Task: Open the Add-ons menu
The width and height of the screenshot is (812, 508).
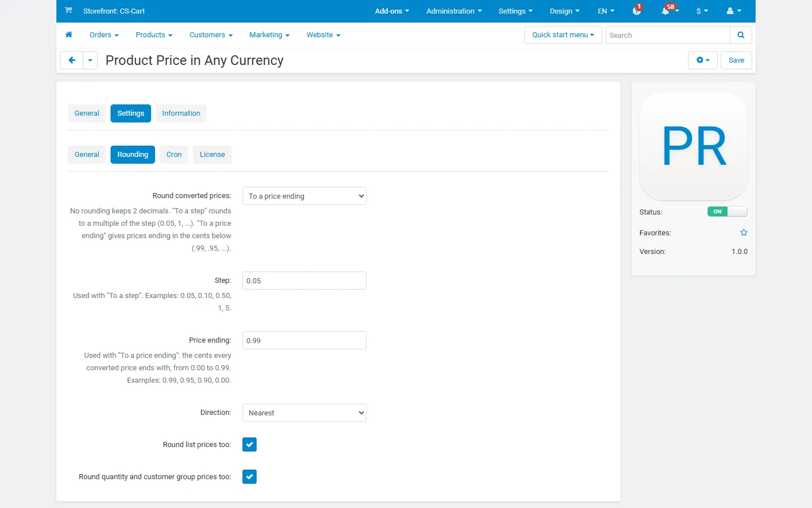Action: pos(392,11)
